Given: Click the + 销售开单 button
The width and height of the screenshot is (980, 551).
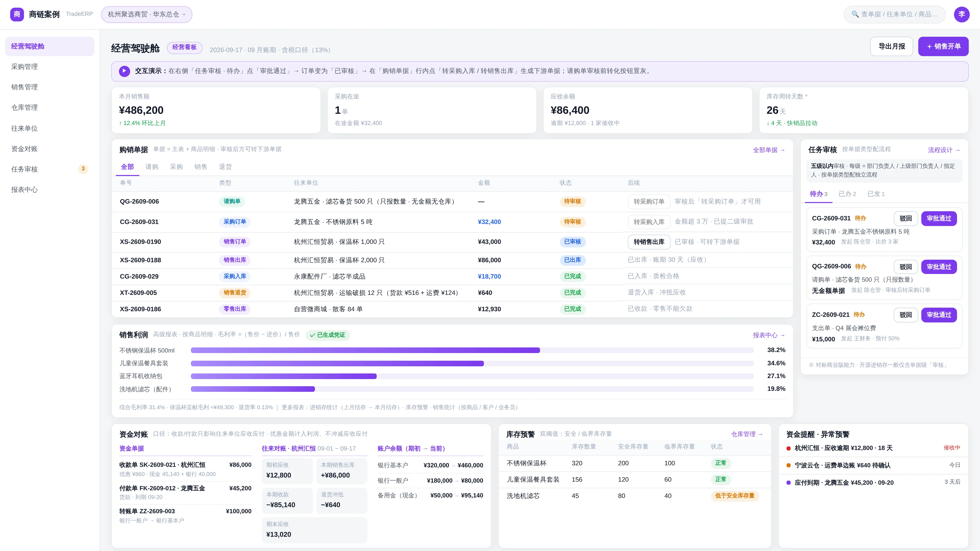Looking at the screenshot, I should [x=943, y=46].
